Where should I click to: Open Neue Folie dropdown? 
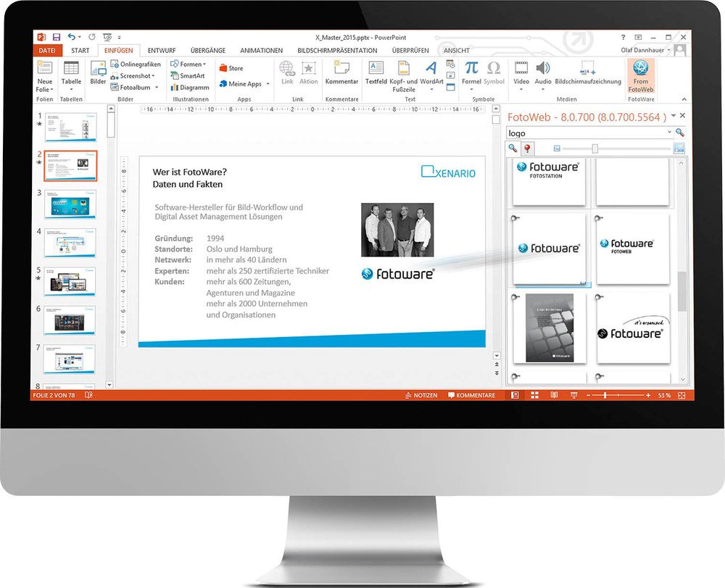(x=45, y=86)
